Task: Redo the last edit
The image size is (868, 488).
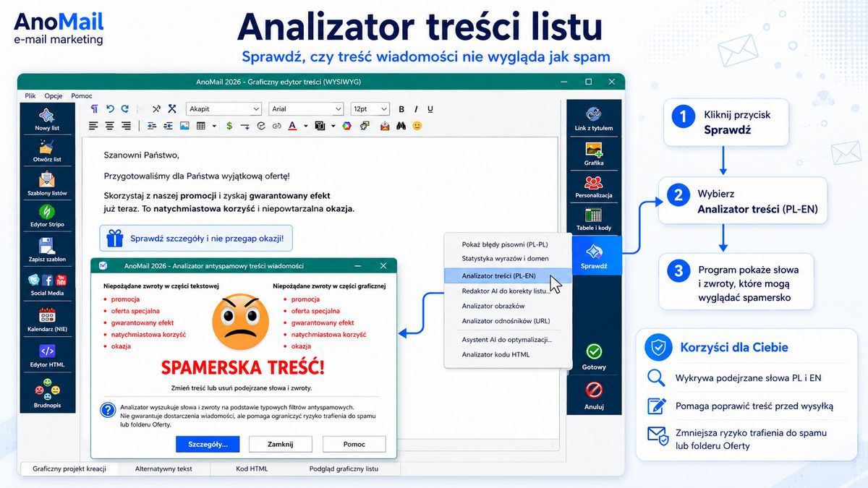Action: [124, 109]
